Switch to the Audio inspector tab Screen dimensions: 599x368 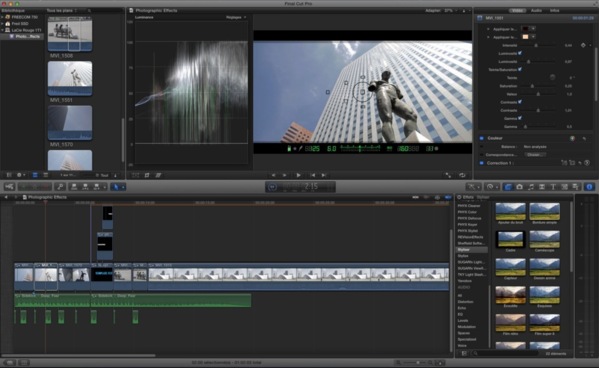[x=536, y=10]
